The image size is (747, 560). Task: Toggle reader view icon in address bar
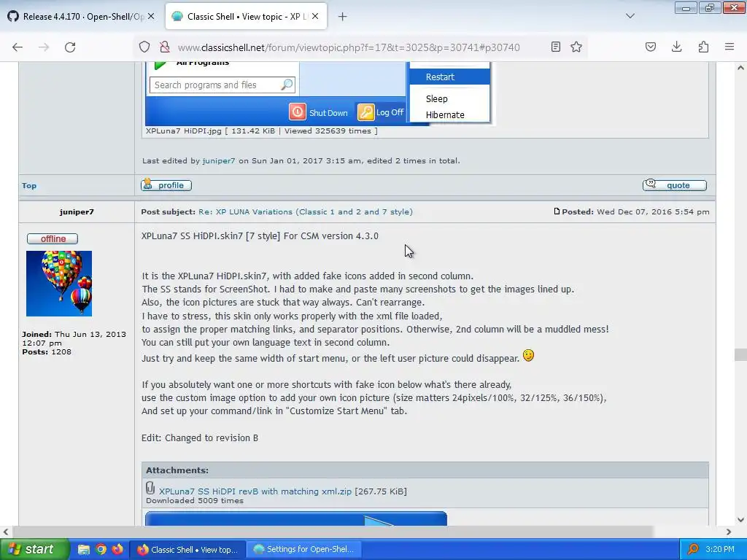click(x=555, y=47)
